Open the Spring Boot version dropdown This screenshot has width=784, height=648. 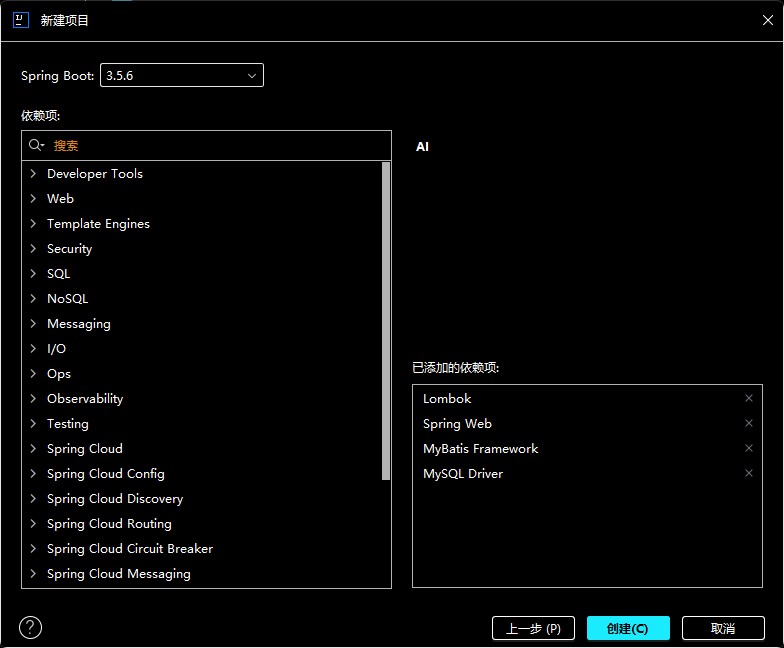pos(182,76)
